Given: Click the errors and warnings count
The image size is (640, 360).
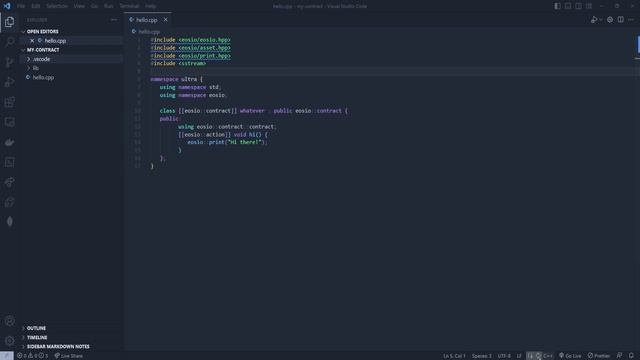Looking at the screenshot, I should (x=32, y=356).
